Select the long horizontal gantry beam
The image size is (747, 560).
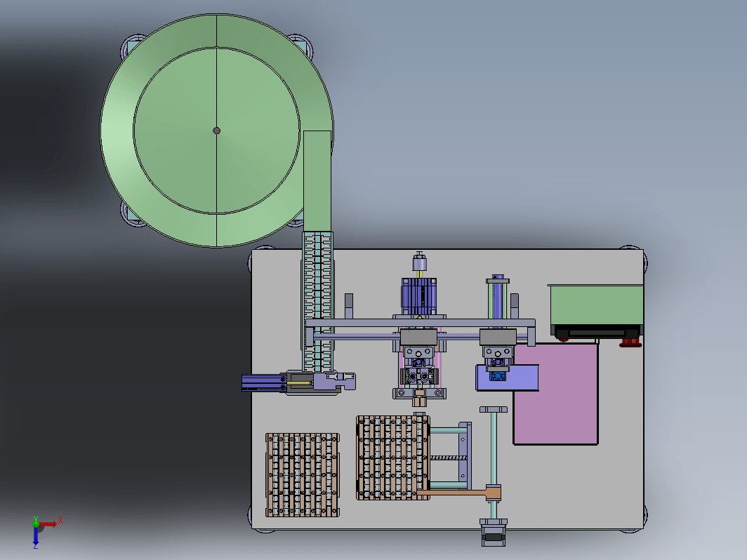pyautogui.click(x=420, y=323)
